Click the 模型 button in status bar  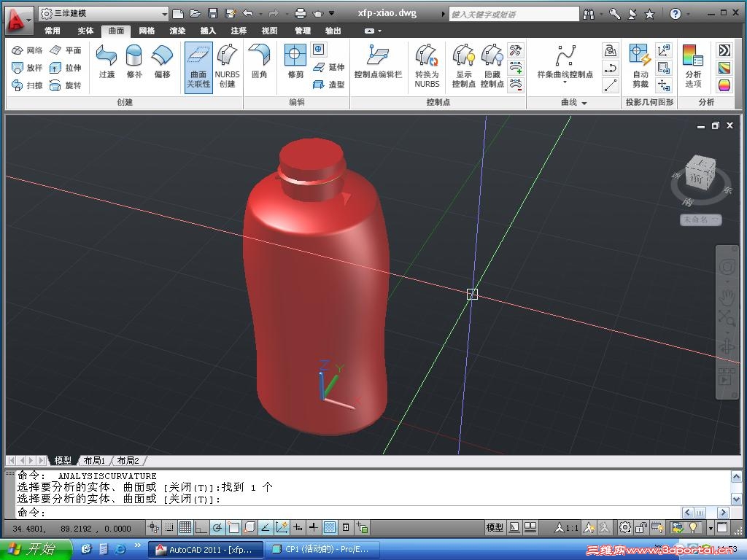[495, 527]
